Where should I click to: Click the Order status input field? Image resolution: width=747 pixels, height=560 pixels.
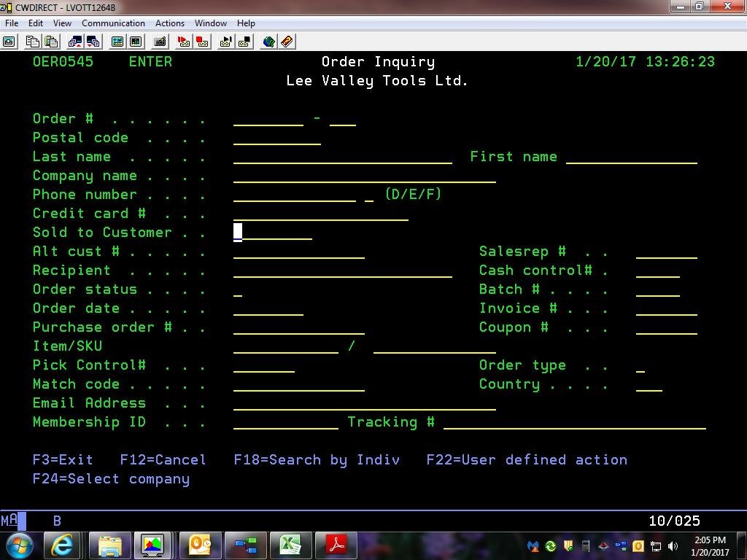coord(238,290)
